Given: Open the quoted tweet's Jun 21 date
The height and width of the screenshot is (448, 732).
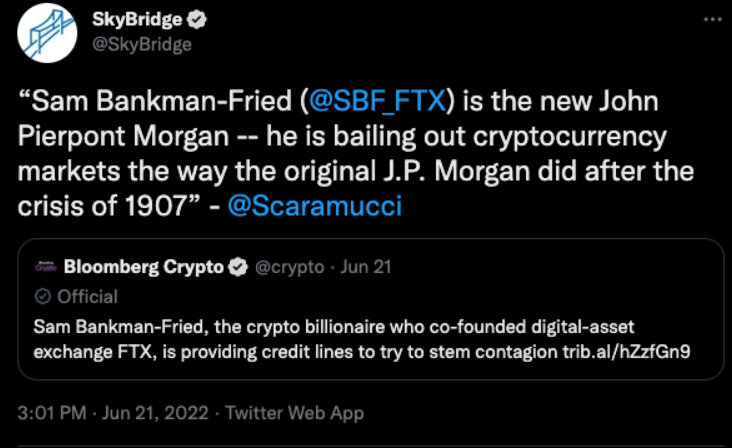Looking at the screenshot, I should coord(366,267).
